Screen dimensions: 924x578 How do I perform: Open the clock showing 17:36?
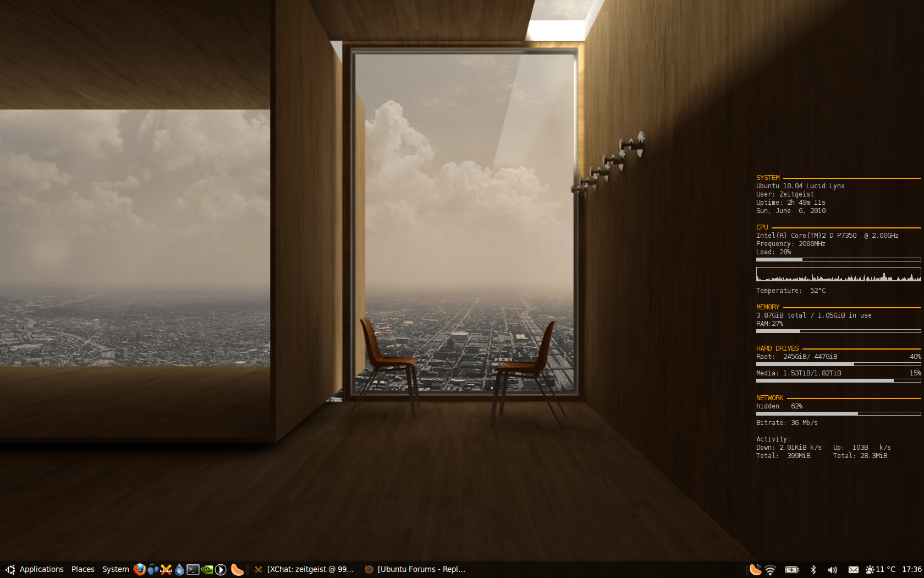point(912,569)
